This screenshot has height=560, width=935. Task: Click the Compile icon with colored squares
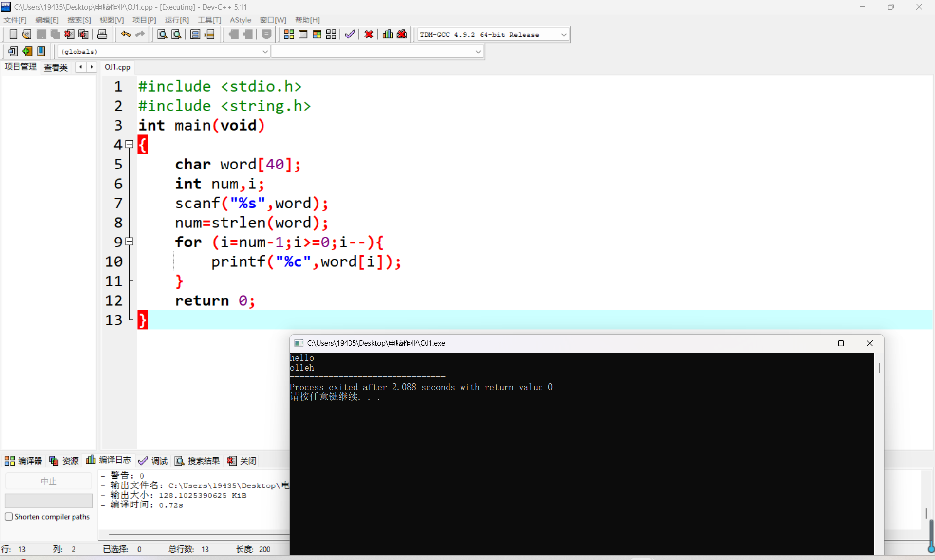(x=289, y=34)
